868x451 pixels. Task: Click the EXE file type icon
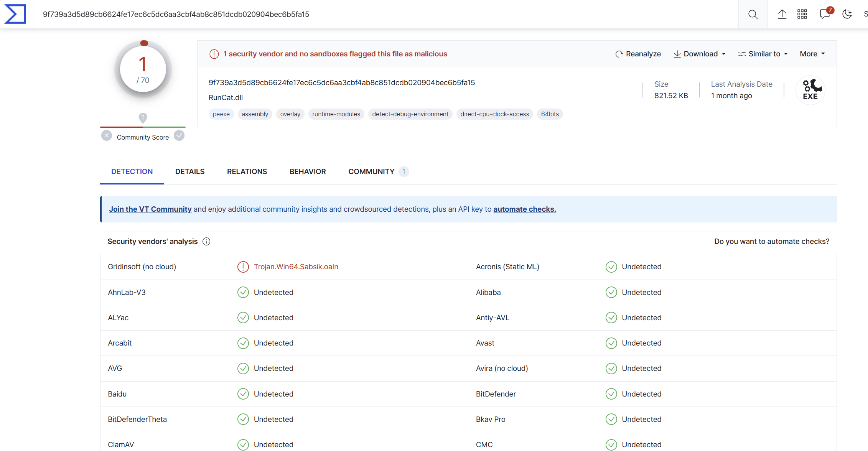[x=810, y=90]
